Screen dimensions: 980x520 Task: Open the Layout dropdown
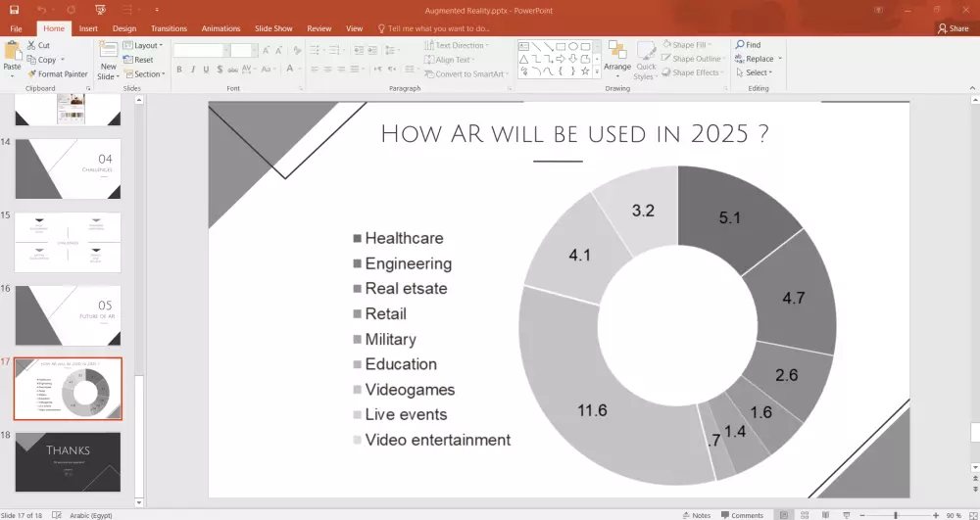[143, 45]
